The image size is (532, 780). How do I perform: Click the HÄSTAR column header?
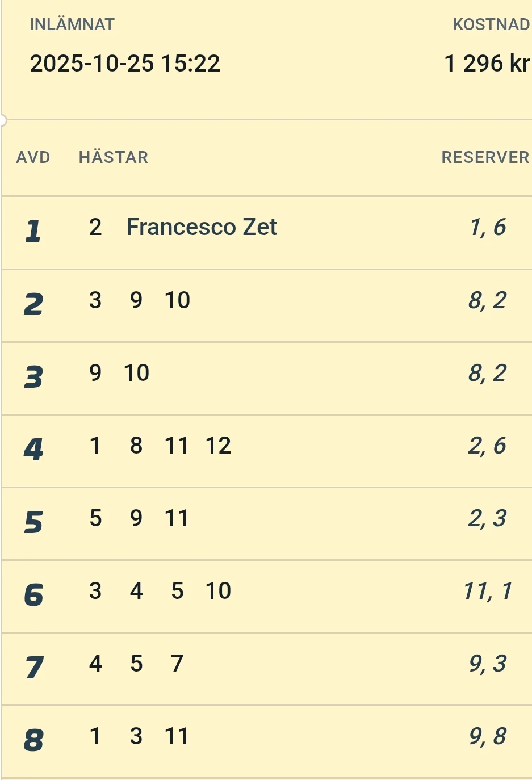pyautogui.click(x=114, y=157)
